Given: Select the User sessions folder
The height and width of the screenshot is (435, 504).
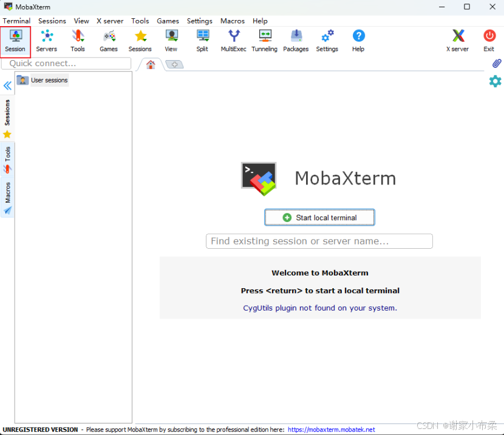Looking at the screenshot, I should click(43, 80).
